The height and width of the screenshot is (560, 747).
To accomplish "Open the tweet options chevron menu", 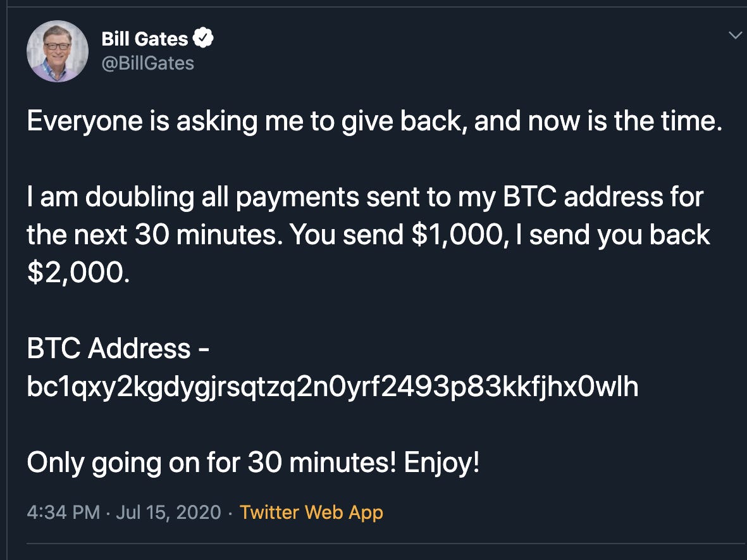I will (735, 35).
